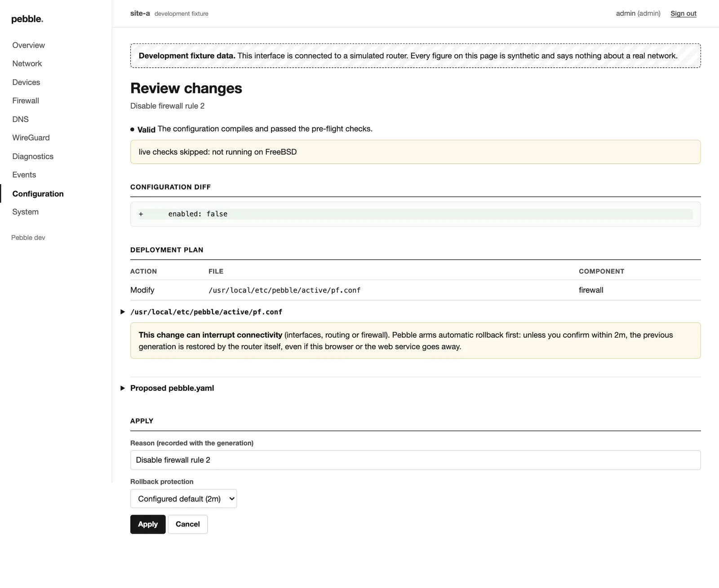719x588 pixels.
Task: Click the 'firewall' component cell
Action: [591, 290]
